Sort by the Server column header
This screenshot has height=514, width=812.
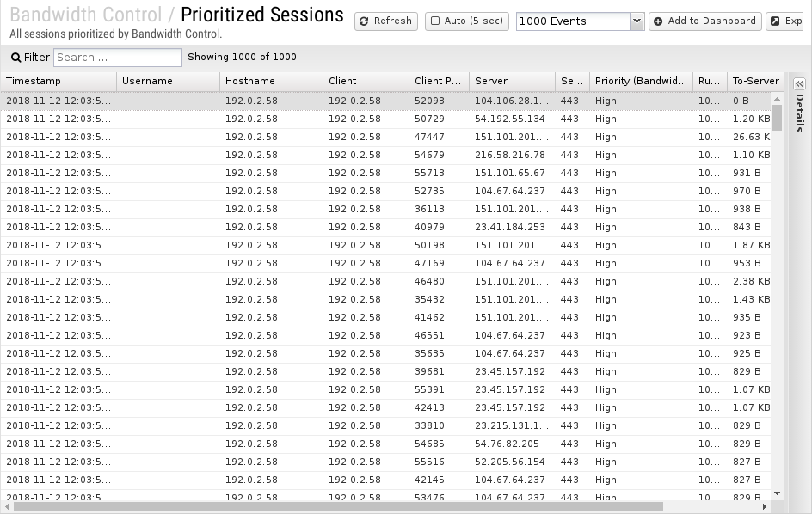[512, 82]
